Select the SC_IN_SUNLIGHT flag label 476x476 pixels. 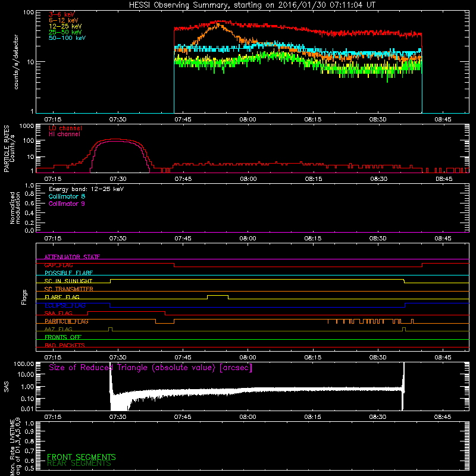coord(68,281)
